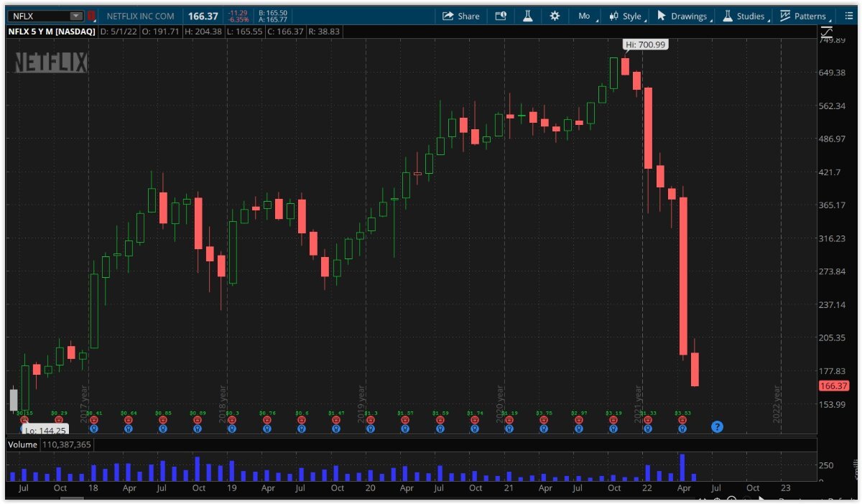
Task: Open the Patterns menu
Action: point(805,16)
